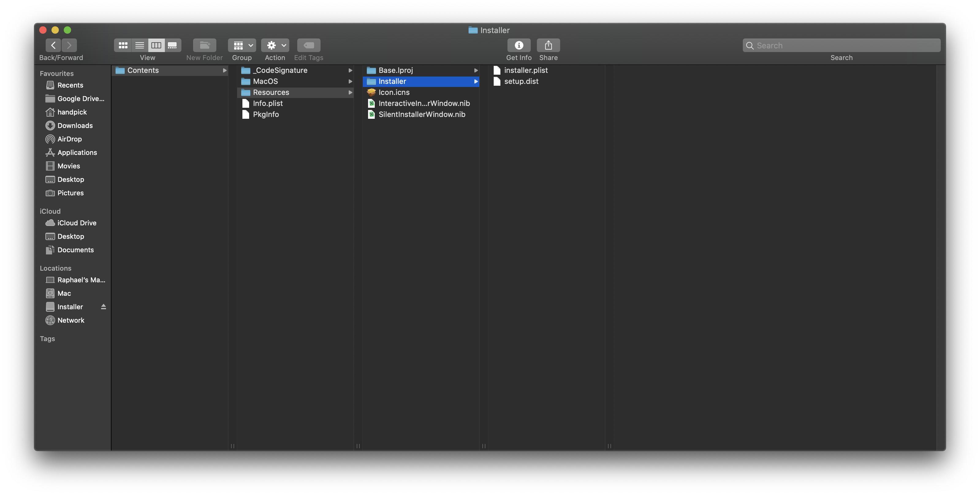Viewport: 980px width, 496px height.
Task: Click the Action gear icon
Action: tap(272, 45)
